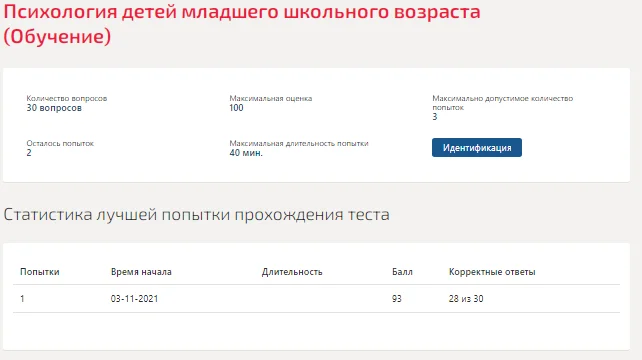Click the Максимально допустимое количество попыток label

[502, 103]
